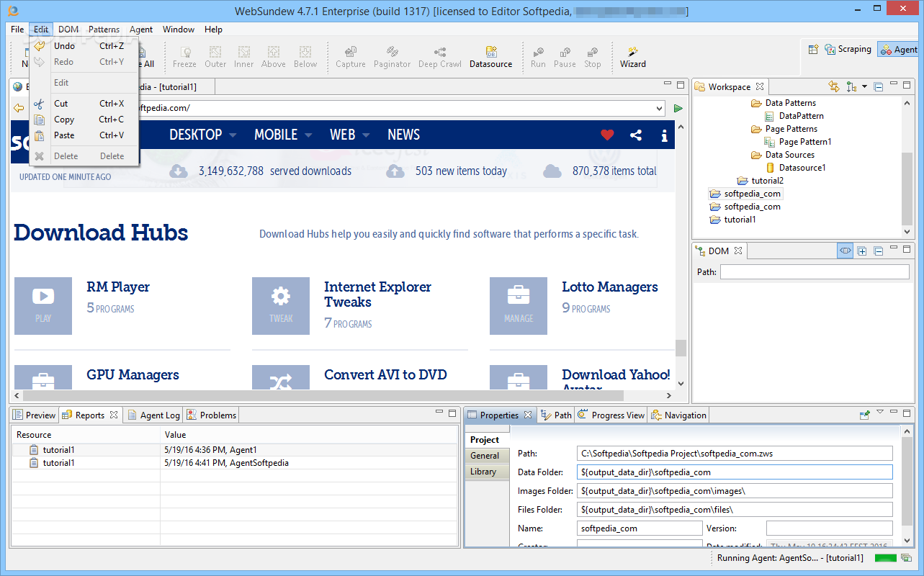This screenshot has height=576, width=924.
Task: Open the Lotto Managers hub
Action: (610, 287)
